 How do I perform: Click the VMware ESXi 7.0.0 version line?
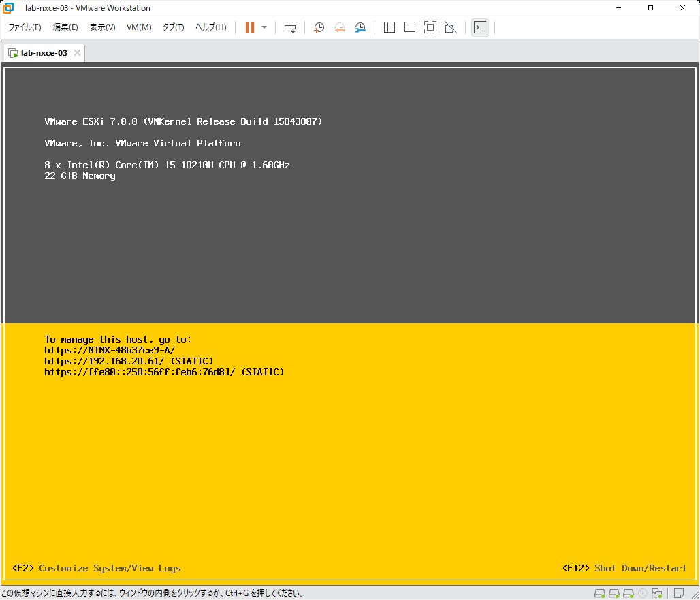183,121
